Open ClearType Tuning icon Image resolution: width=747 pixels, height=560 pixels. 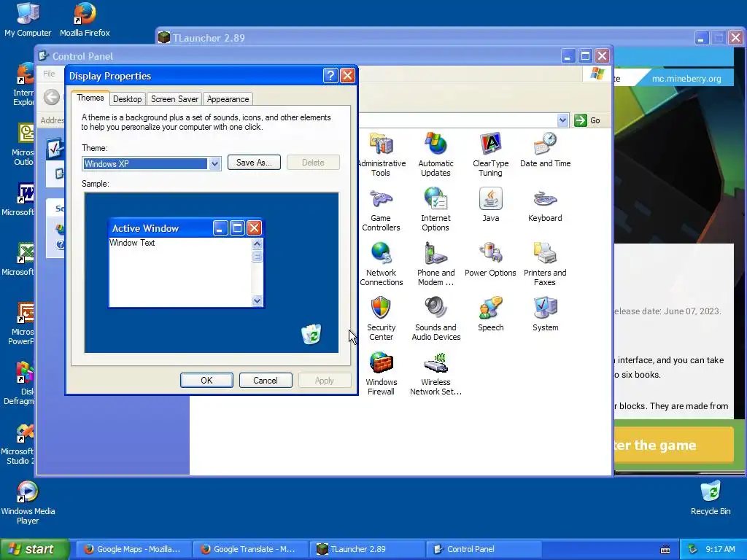(490, 155)
